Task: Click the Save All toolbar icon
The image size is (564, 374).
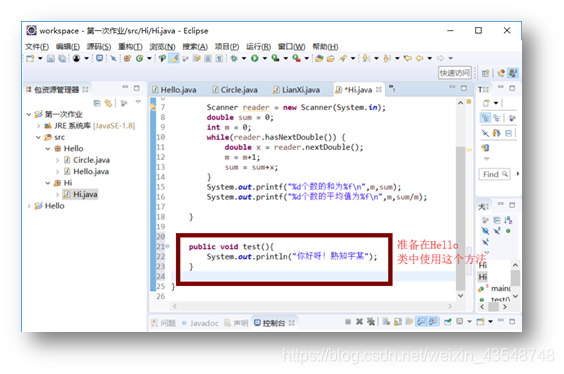Action: pos(62,58)
